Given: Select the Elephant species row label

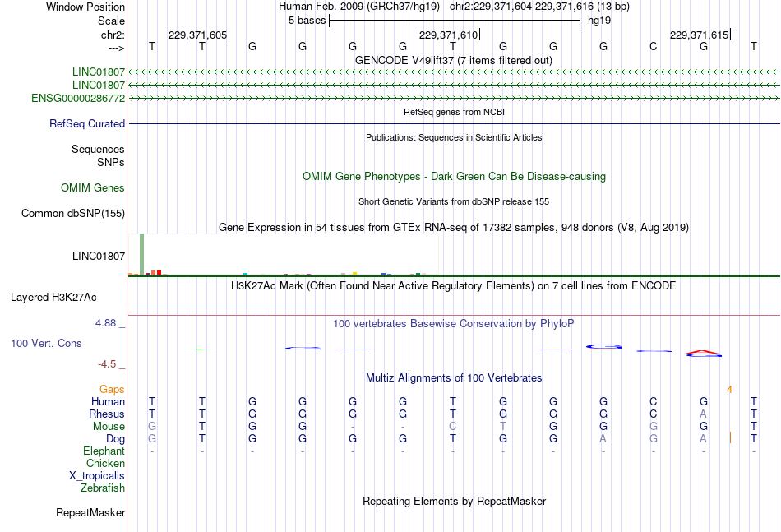Looking at the screenshot, I should pyautogui.click(x=104, y=451).
